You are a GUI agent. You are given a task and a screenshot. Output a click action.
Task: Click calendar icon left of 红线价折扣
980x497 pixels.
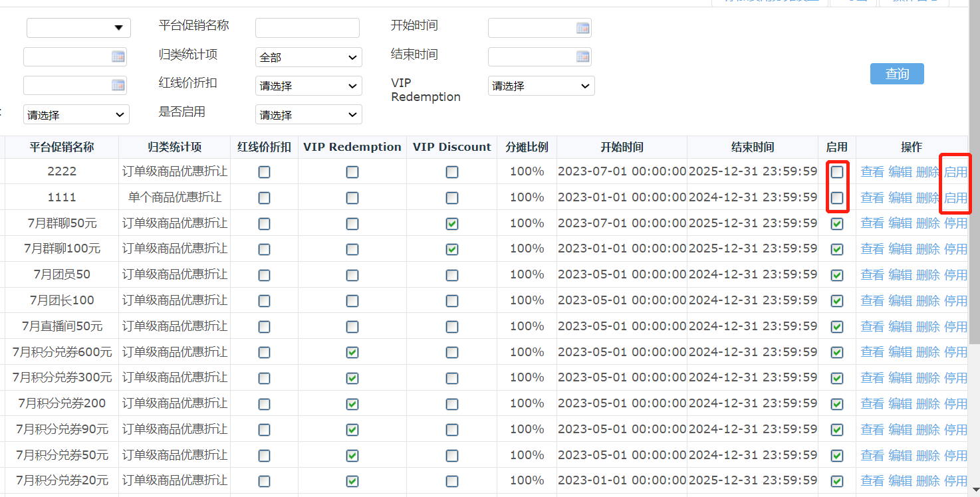point(118,86)
